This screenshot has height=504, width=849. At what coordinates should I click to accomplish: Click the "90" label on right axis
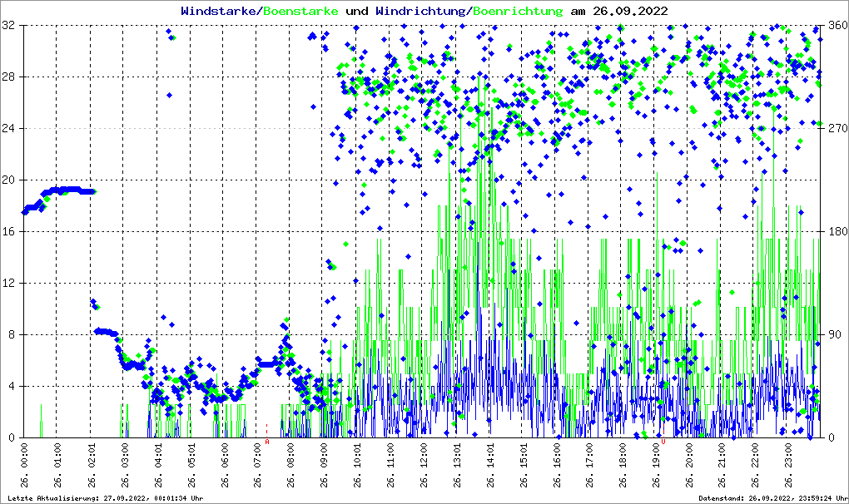[x=834, y=335]
